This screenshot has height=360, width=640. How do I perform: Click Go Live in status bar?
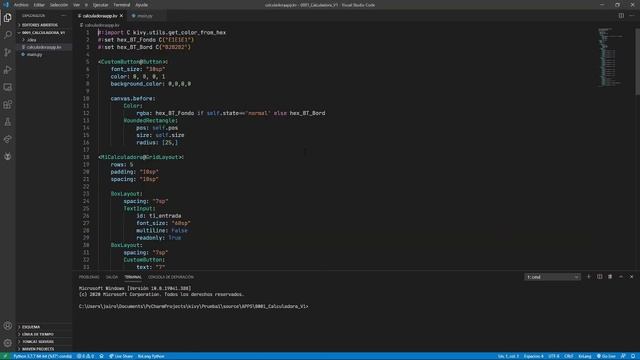click(x=606, y=356)
